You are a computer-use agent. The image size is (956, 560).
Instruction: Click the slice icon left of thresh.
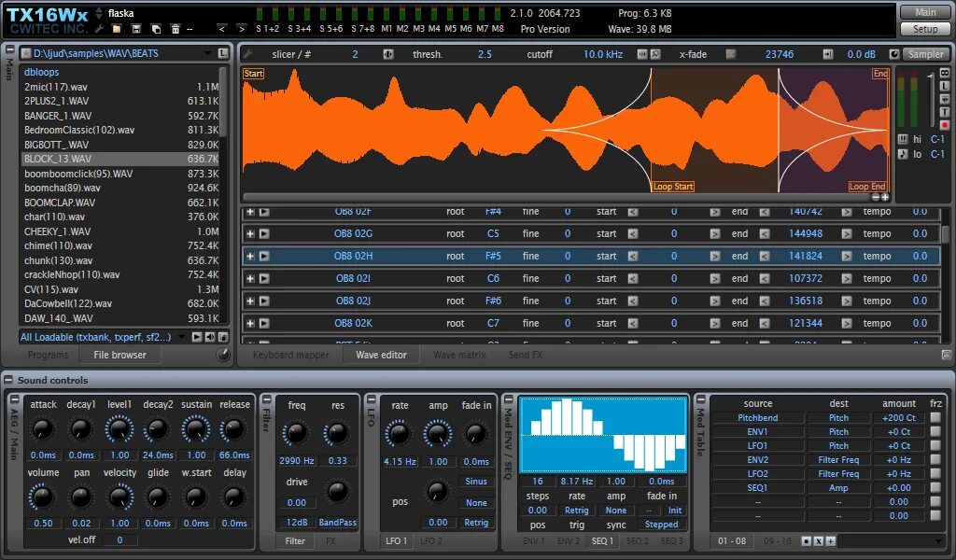click(387, 54)
